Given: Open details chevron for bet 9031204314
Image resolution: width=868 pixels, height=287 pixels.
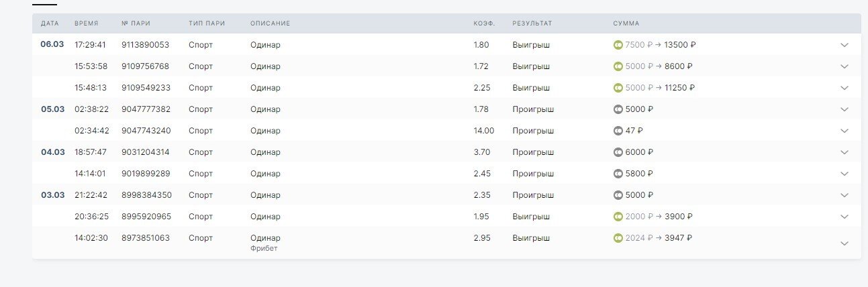Looking at the screenshot, I should (845, 152).
